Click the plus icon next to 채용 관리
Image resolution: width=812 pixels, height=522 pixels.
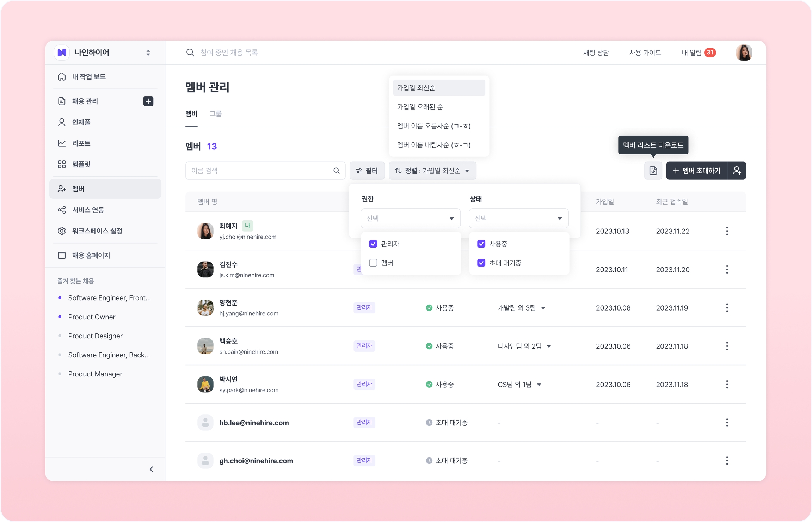coord(148,101)
